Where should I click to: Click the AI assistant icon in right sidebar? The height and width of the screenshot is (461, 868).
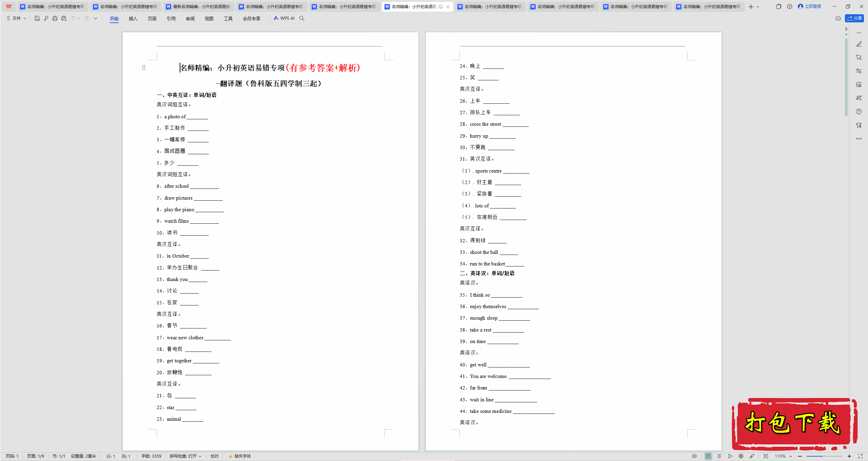tap(859, 125)
